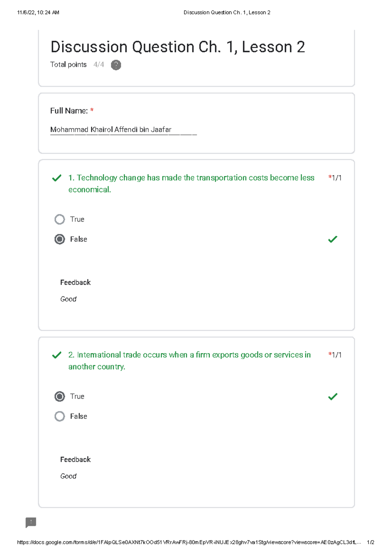Click correct-answer checkmark in question 1 False row
The image size is (392, 555).
pos(333,239)
